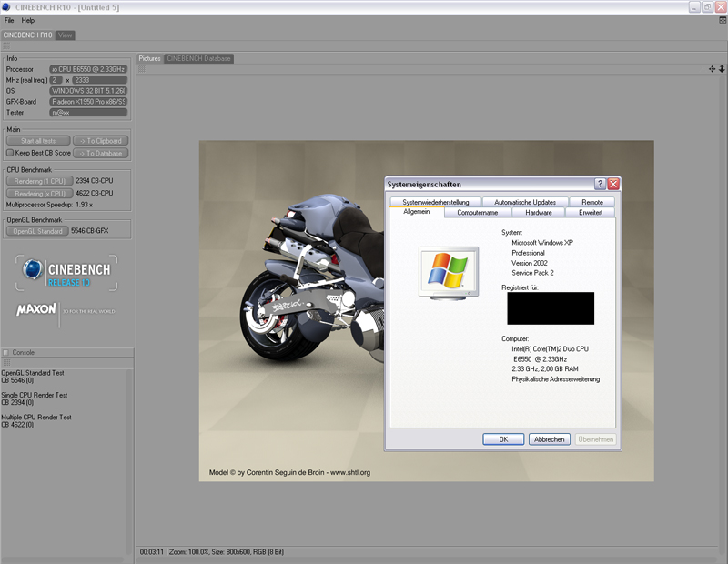The height and width of the screenshot is (564, 728).
Task: Click '2.33 GHz, 2,00 GB RAM' text
Action: tap(545, 369)
